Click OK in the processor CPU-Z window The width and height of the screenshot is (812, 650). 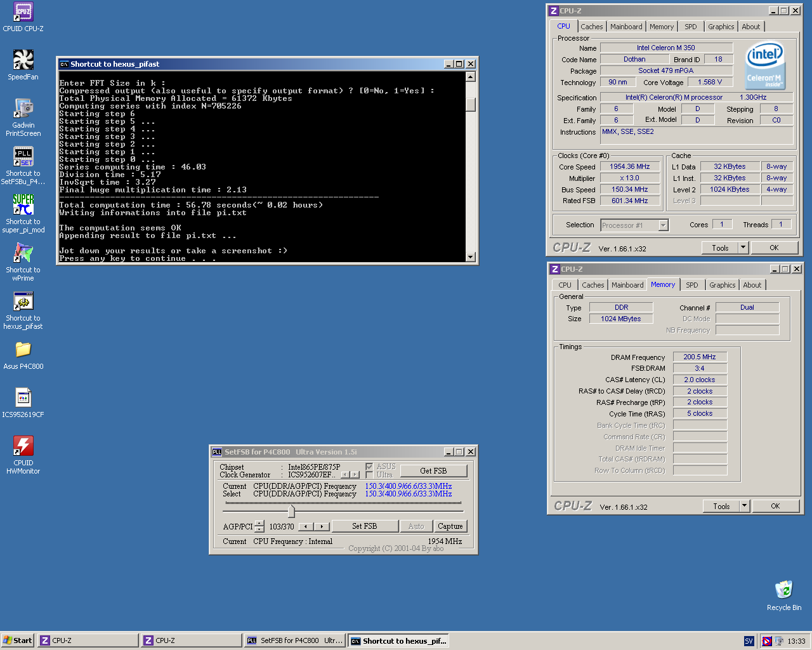pyautogui.click(x=774, y=248)
